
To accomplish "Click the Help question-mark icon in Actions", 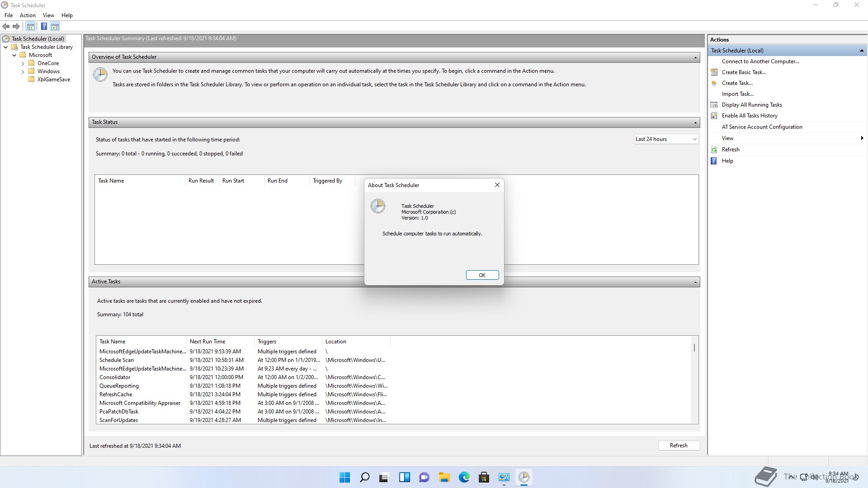I will [714, 161].
